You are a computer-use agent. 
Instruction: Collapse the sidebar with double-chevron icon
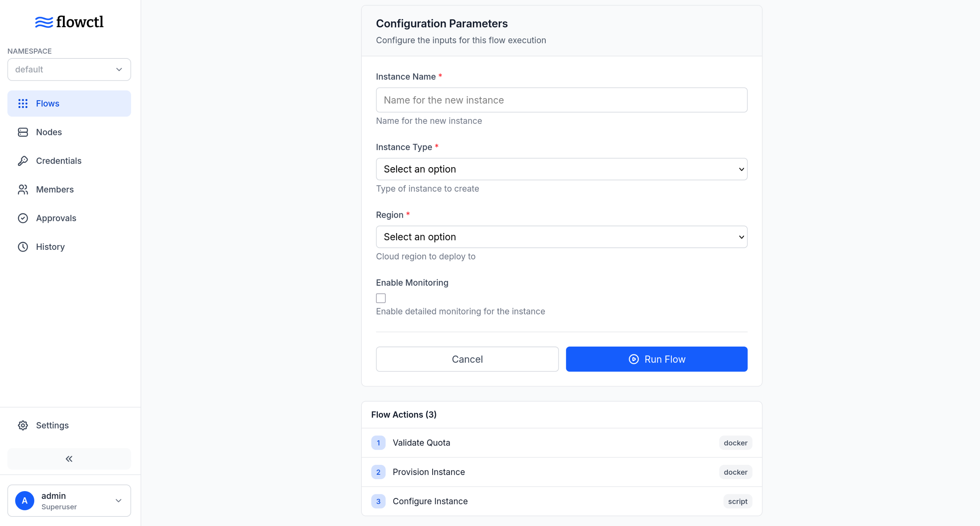pyautogui.click(x=69, y=459)
